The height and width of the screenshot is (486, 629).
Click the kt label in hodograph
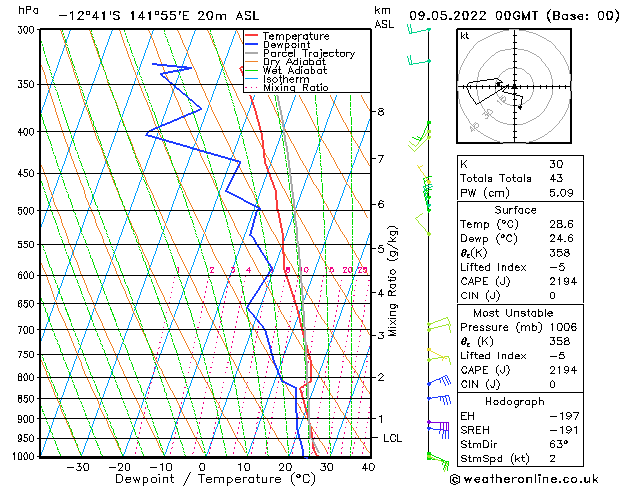465,36
